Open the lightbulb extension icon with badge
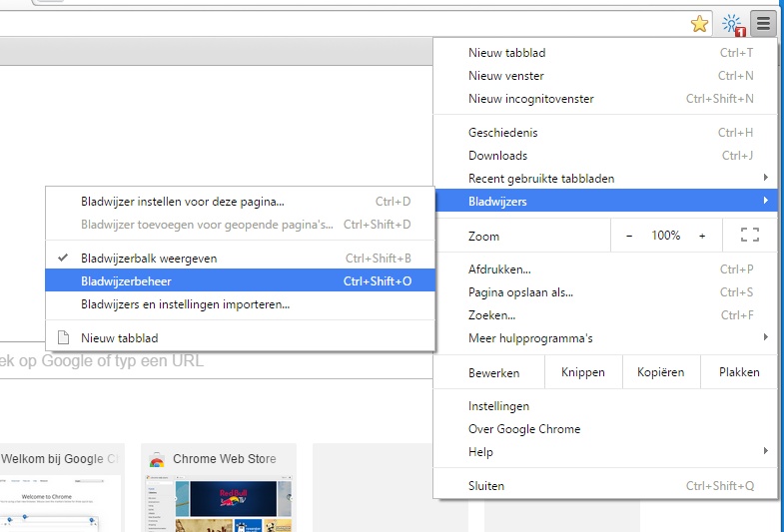Image resolution: width=784 pixels, height=532 pixels. (733, 25)
